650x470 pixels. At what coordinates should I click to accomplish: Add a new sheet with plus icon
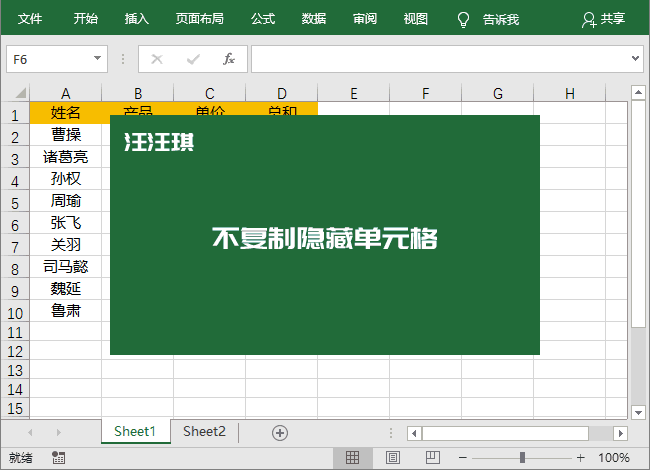[280, 432]
